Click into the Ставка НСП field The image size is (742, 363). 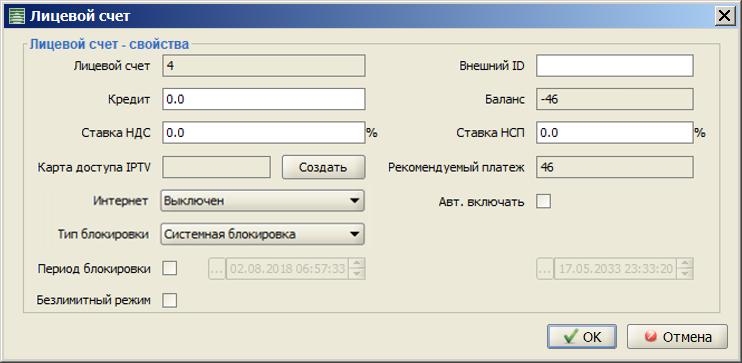click(615, 133)
